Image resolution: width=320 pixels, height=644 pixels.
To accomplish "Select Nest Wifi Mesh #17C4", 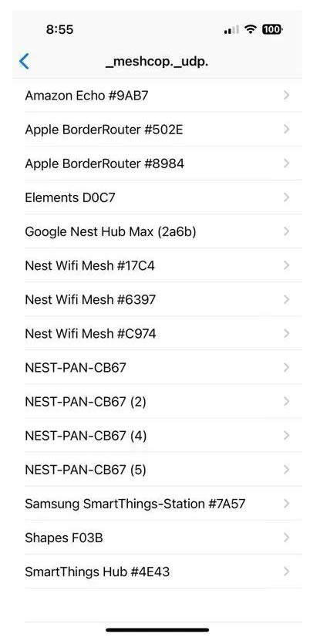I will click(163, 266).
